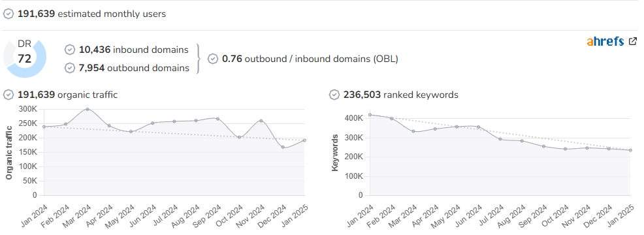
Task: Click '7,954 outbound domains' text
Action: pyautogui.click(x=134, y=68)
